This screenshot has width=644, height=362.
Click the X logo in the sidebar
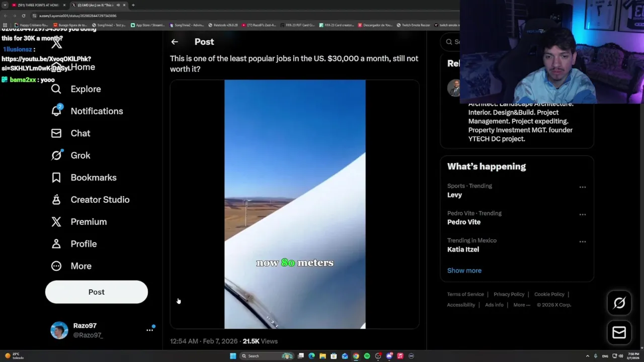click(x=56, y=43)
